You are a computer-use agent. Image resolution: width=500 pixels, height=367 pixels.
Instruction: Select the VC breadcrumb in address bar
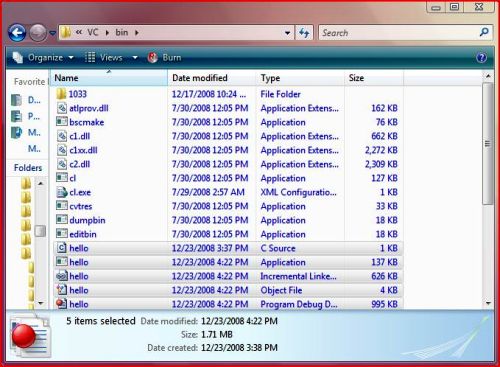(92, 32)
